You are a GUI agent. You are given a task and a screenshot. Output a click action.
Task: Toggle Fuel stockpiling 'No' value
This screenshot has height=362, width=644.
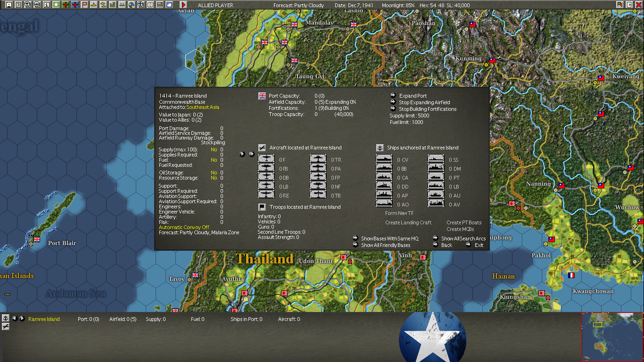pos(214,160)
